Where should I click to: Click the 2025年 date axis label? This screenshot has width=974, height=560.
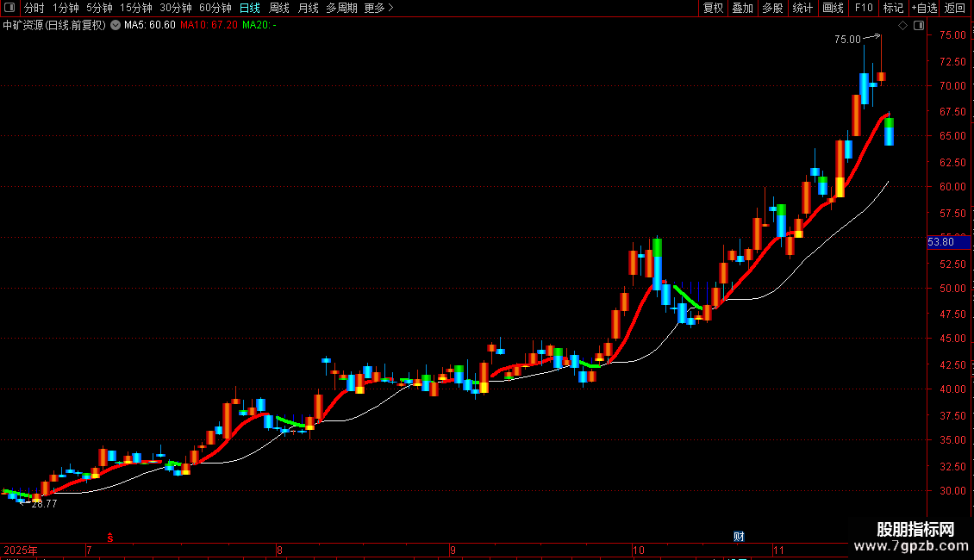[x=21, y=550]
